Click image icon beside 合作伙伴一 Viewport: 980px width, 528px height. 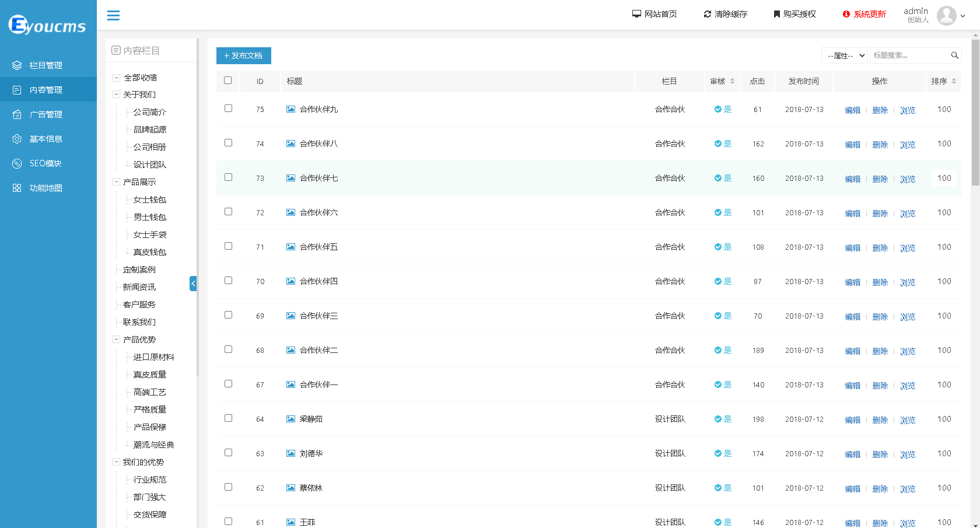pyautogui.click(x=290, y=384)
